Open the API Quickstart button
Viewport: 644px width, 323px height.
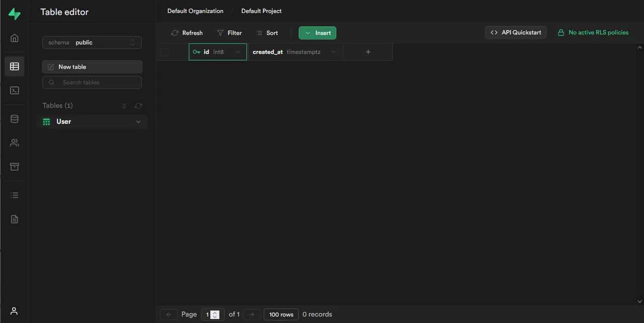[516, 33]
